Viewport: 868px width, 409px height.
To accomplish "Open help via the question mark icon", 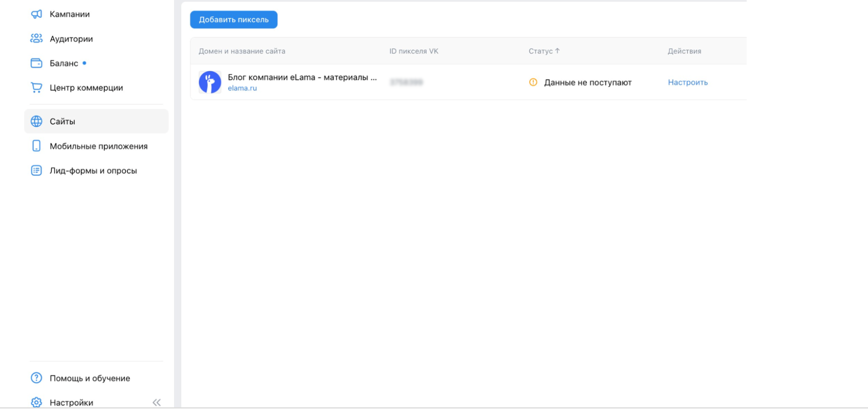I will (x=36, y=378).
